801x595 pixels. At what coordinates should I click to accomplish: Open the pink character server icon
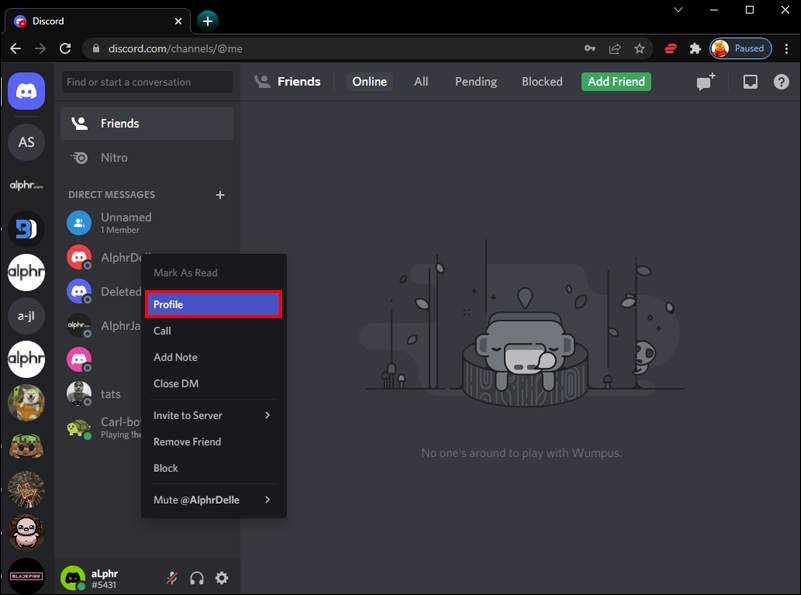[26, 533]
